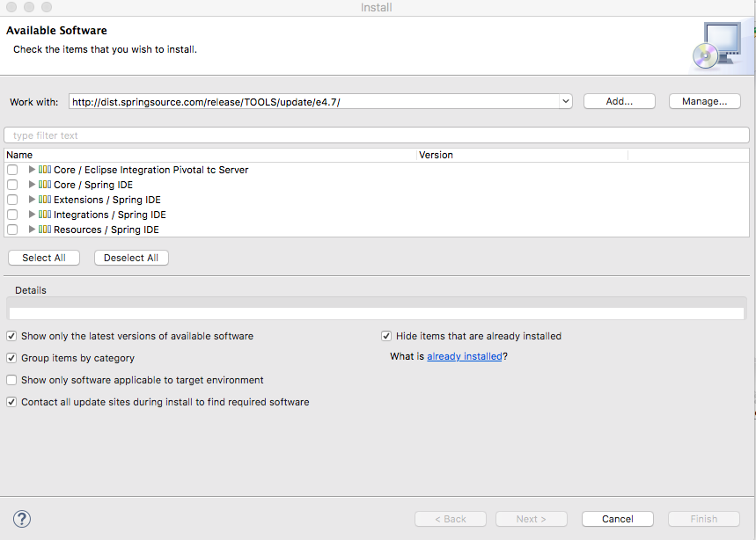The width and height of the screenshot is (756, 540).
Task: Toggle Group items by category checkbox
Action: (x=11, y=358)
